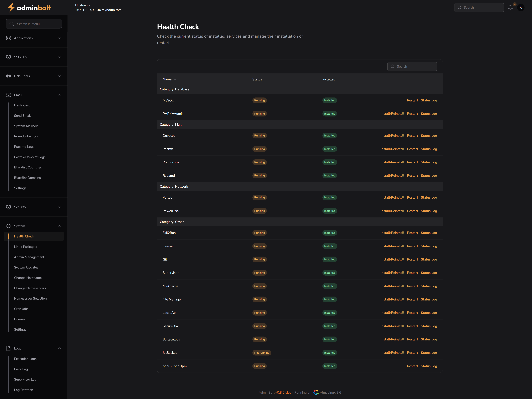Collapse the Logs section

[59, 348]
